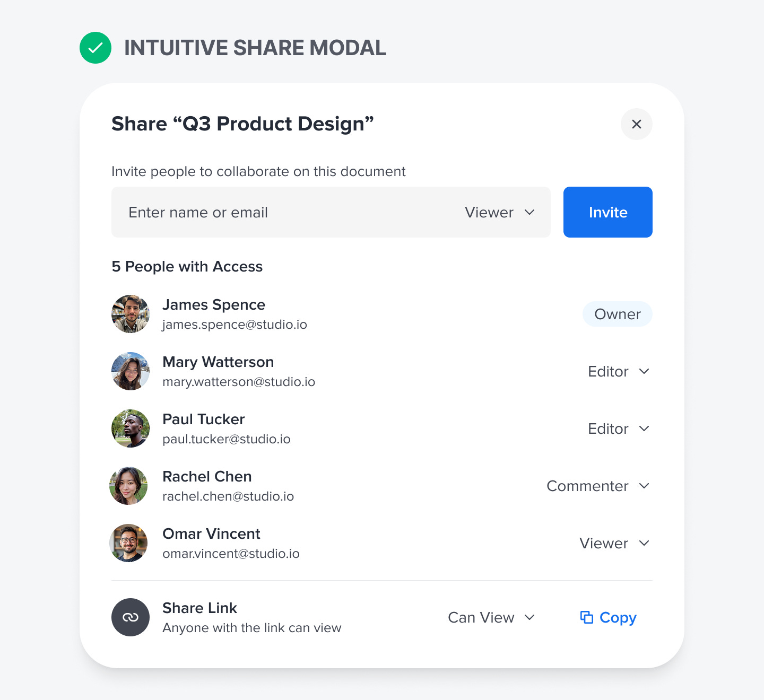Click the Owner badge for James Spence
764x700 pixels.
618,314
